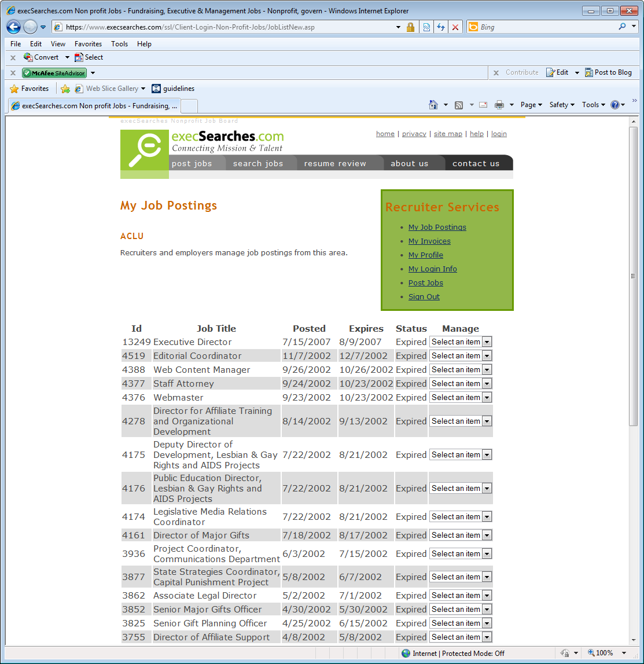Open the guidelines favorite shortcut
Image resolution: width=644 pixels, height=664 pixels.
(x=173, y=89)
